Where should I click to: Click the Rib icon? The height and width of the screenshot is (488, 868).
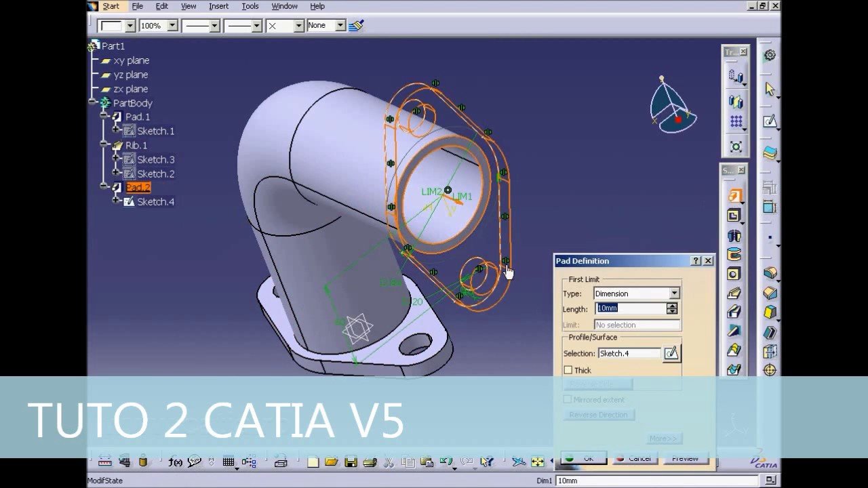click(734, 293)
